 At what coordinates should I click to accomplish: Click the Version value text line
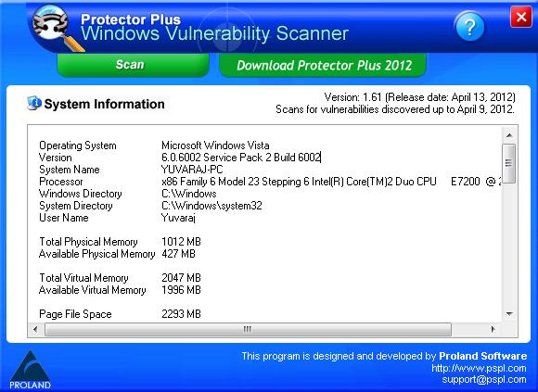point(241,158)
